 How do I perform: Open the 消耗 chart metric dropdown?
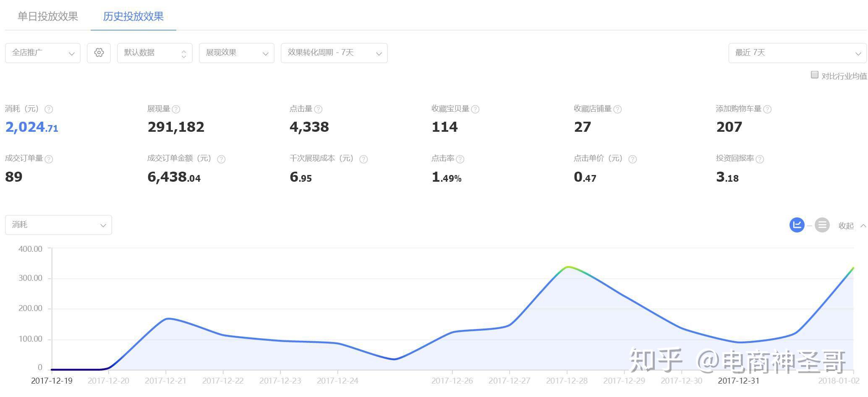tap(58, 225)
